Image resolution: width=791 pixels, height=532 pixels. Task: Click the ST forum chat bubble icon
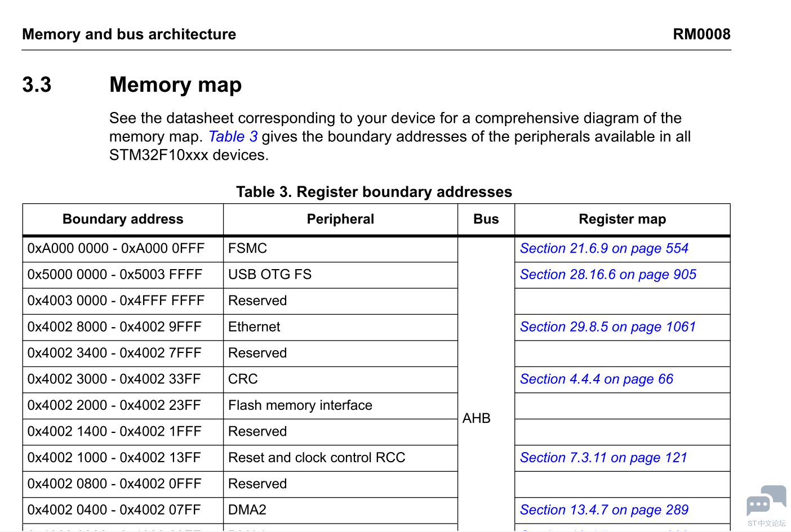pyautogui.click(x=766, y=501)
